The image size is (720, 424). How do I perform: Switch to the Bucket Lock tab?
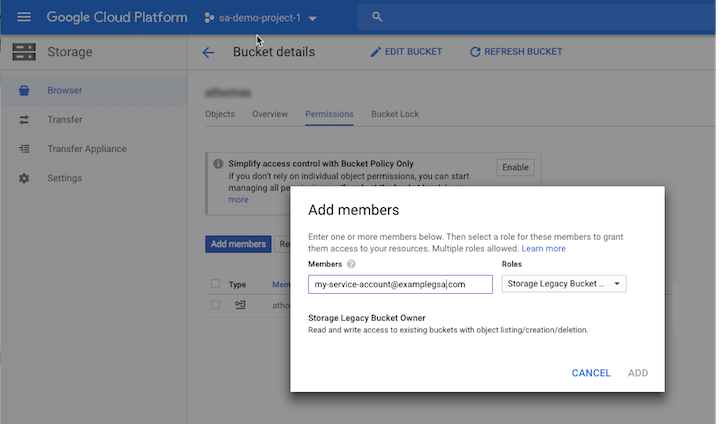395,114
